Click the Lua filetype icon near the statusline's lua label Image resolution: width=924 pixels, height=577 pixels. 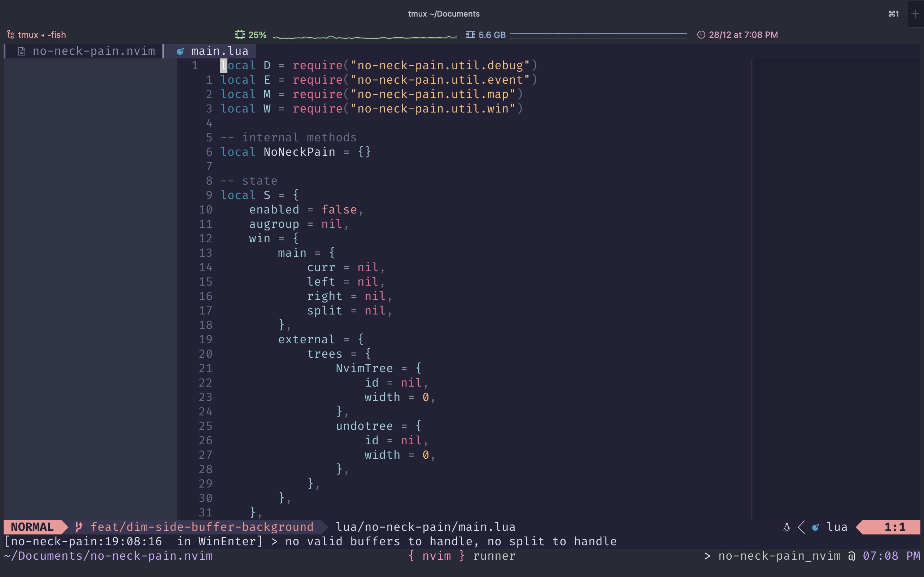coord(815,527)
